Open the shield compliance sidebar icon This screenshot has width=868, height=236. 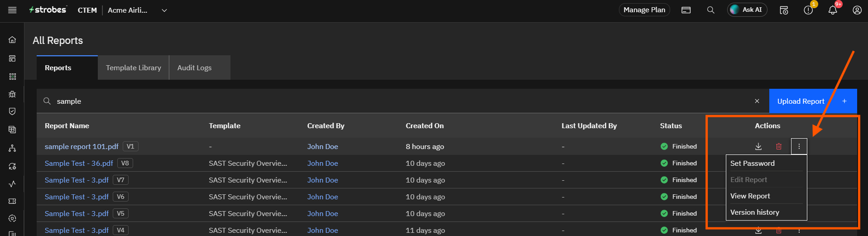coord(12,111)
